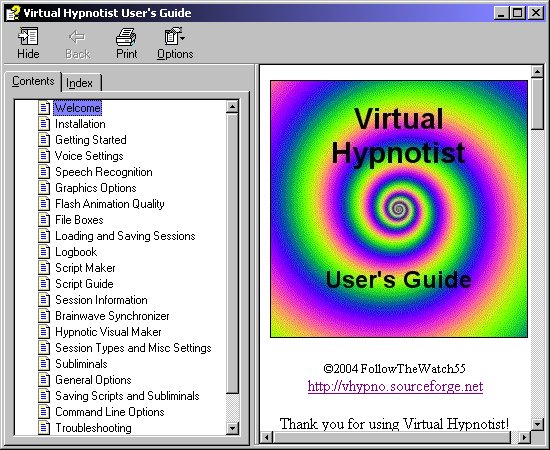
Task: Click page icon beside Troubleshooting
Action: (44, 428)
